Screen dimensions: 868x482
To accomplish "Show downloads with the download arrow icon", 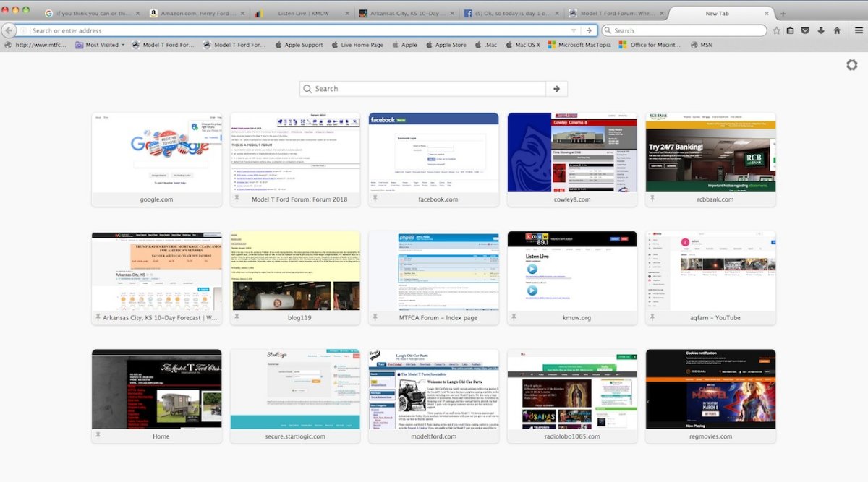I will pos(821,30).
